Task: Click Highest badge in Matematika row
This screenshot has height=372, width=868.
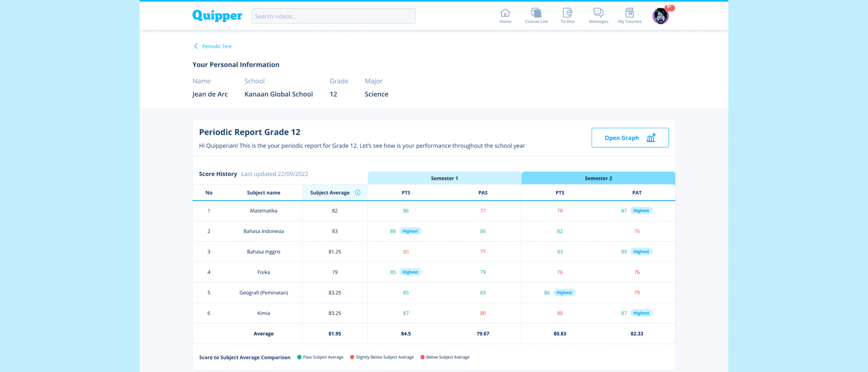Action: (x=641, y=211)
